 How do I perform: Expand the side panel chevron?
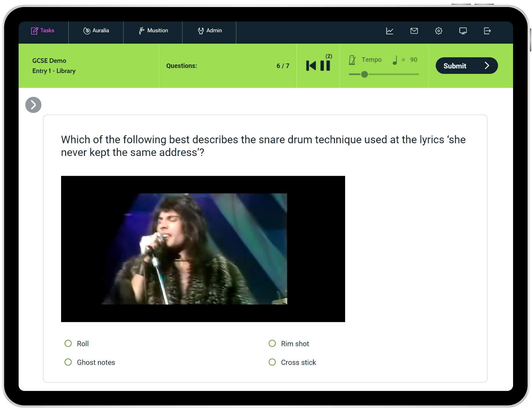pyautogui.click(x=33, y=105)
